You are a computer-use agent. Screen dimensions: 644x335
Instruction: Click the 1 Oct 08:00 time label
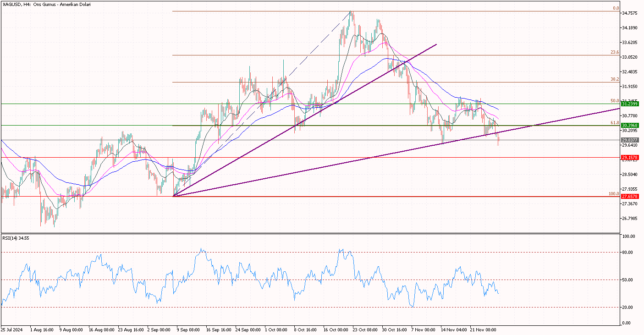275,330
